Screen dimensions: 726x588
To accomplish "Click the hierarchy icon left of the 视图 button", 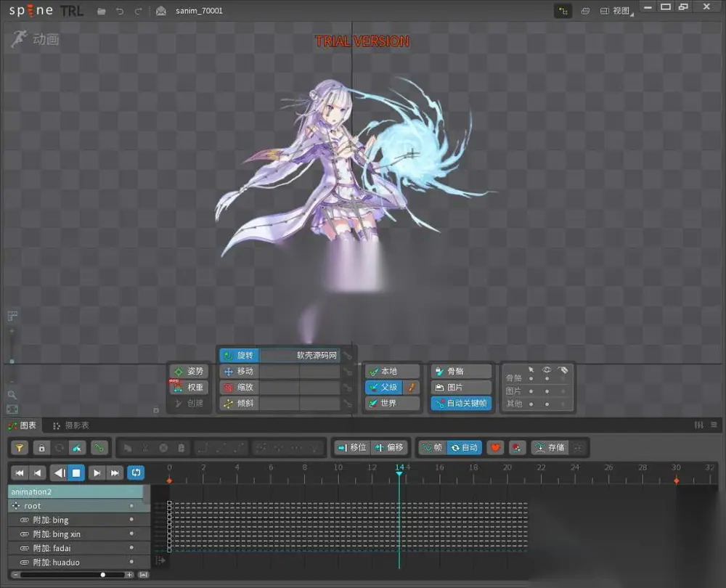I will coord(563,11).
